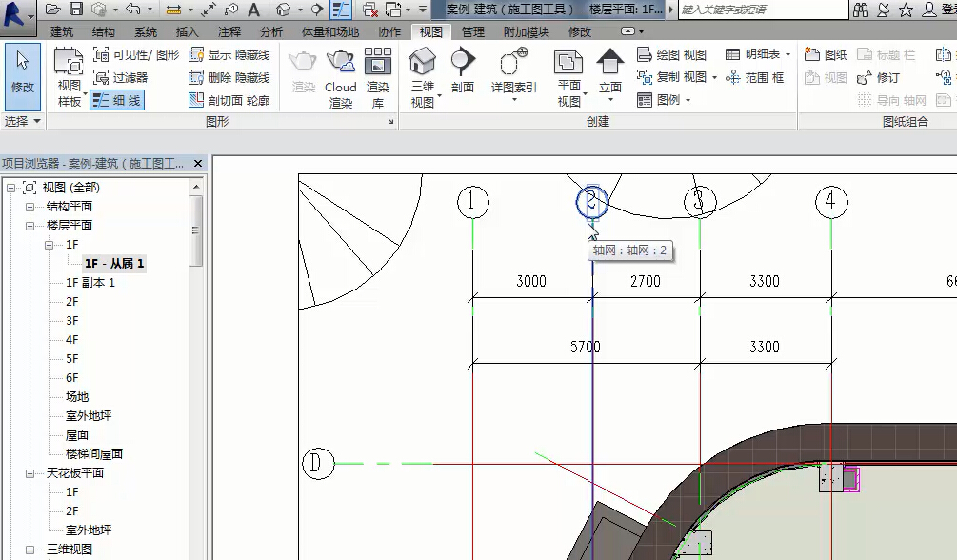Click the 绘图视图 drafting view tool
This screenshot has width=957, height=560.
pos(671,55)
